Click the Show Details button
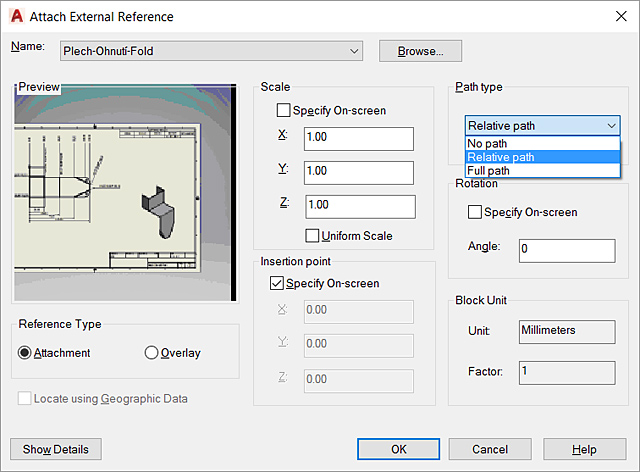This screenshot has height=472, width=640. tap(56, 449)
